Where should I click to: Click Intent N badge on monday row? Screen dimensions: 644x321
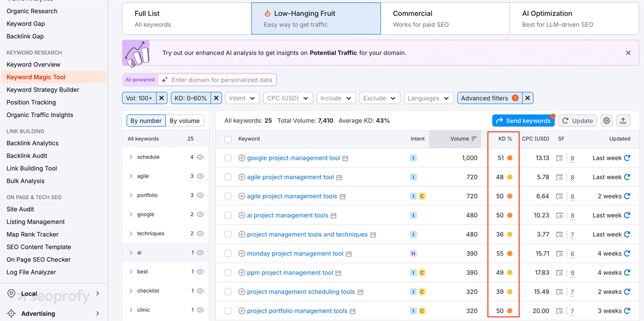pos(413,253)
